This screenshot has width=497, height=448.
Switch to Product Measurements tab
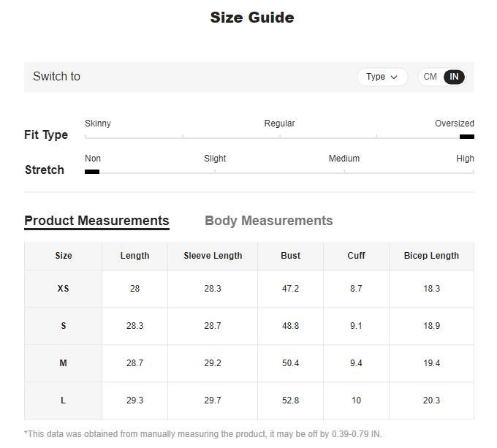tap(96, 221)
